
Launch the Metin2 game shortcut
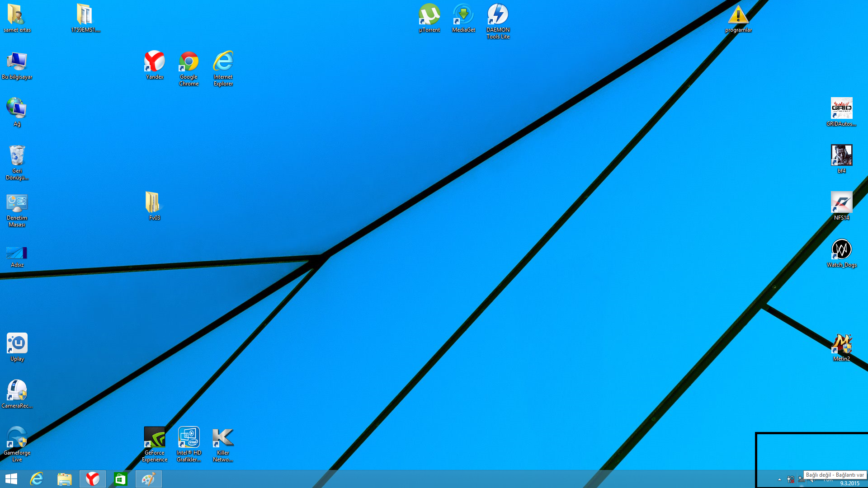(841, 347)
